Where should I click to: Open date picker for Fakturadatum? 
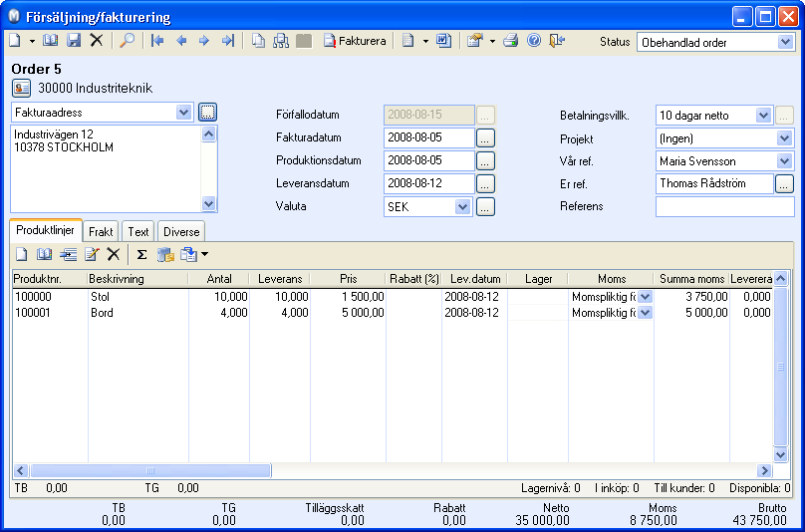tap(485, 137)
